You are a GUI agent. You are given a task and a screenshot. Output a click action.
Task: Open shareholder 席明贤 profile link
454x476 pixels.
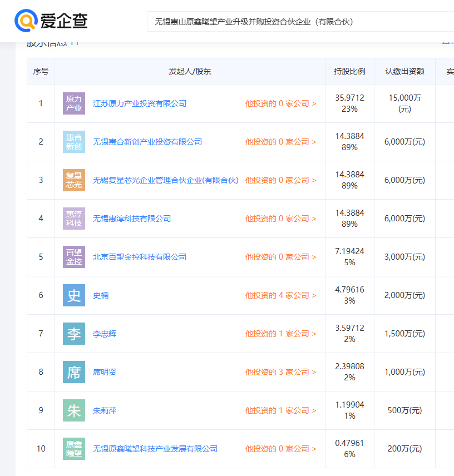pos(105,372)
